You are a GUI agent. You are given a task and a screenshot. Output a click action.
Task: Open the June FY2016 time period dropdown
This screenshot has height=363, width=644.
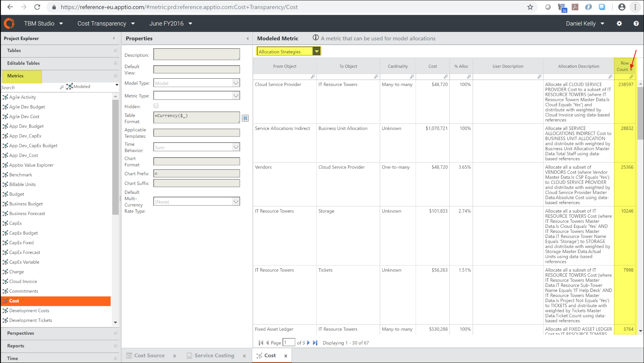171,24
